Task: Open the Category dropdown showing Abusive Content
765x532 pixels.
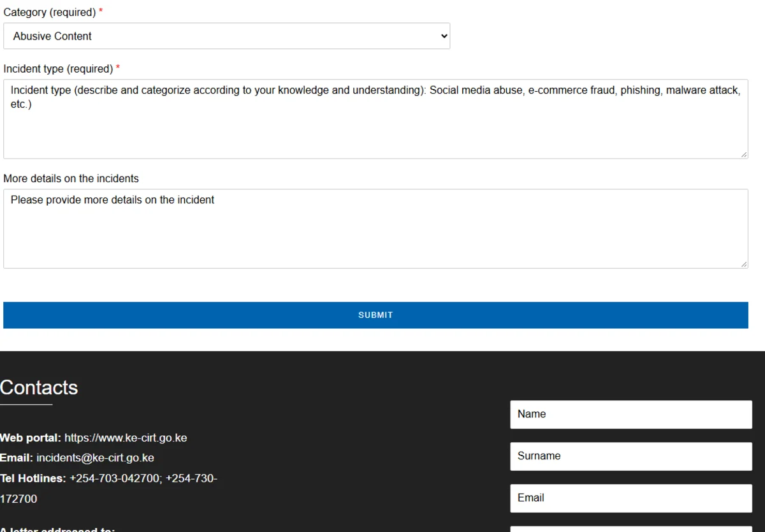Action: coord(226,36)
